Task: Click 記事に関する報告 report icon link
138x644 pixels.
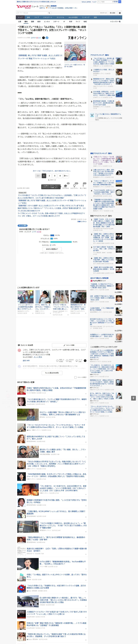Action: click(24, 188)
